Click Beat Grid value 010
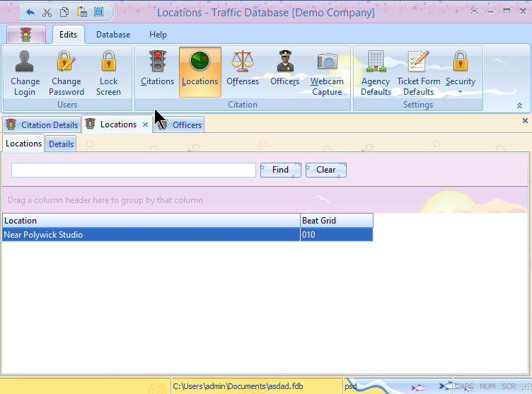 click(x=337, y=235)
